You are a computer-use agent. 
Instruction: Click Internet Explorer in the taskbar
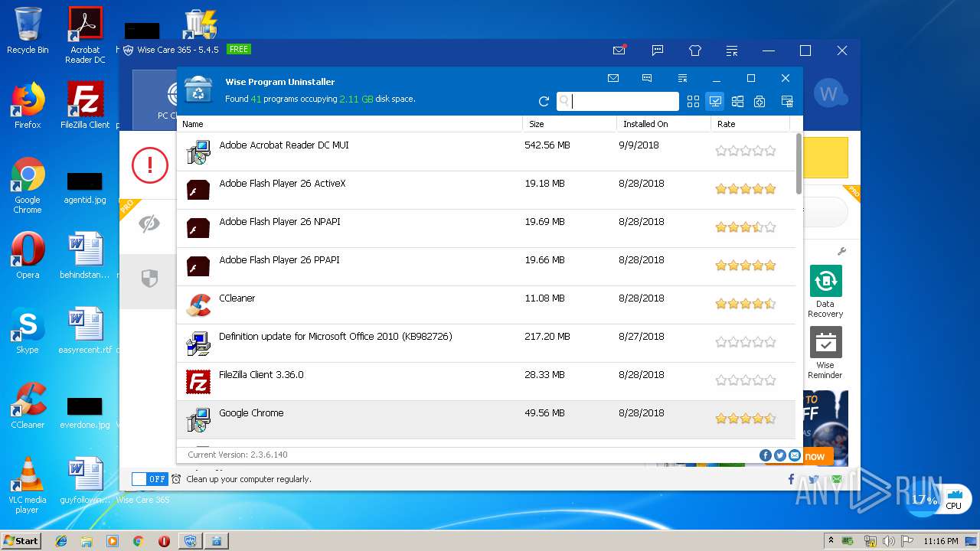click(x=61, y=540)
